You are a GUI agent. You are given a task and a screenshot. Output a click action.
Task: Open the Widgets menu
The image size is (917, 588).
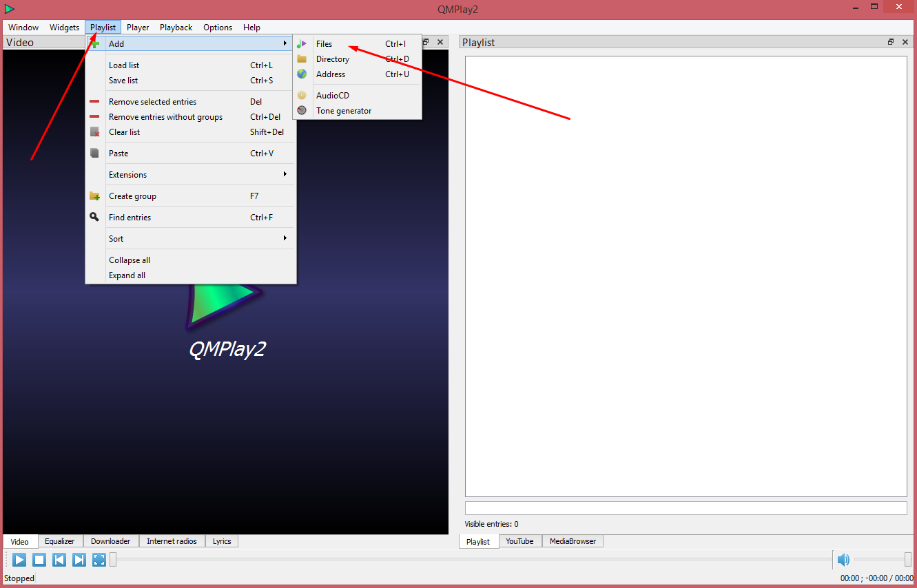(64, 28)
